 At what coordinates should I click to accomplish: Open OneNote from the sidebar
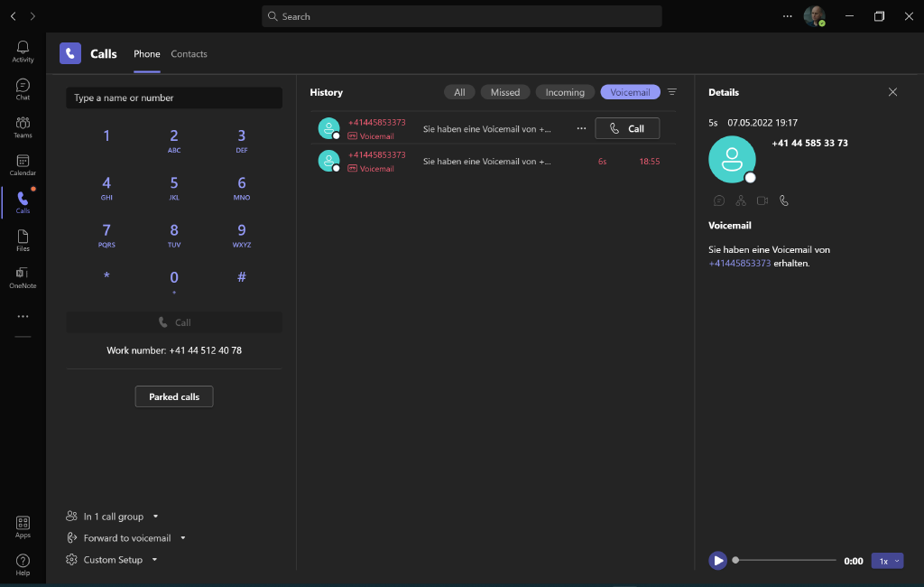point(23,275)
